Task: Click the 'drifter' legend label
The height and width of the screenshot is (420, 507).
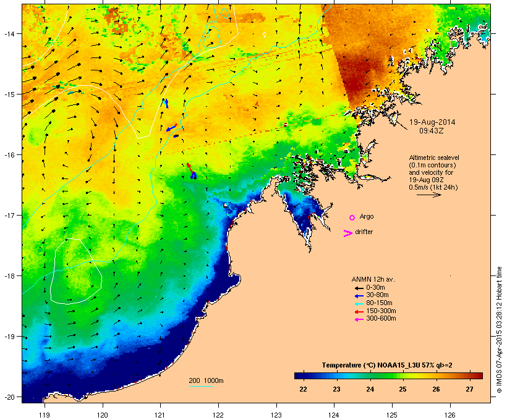Action: pos(364,232)
